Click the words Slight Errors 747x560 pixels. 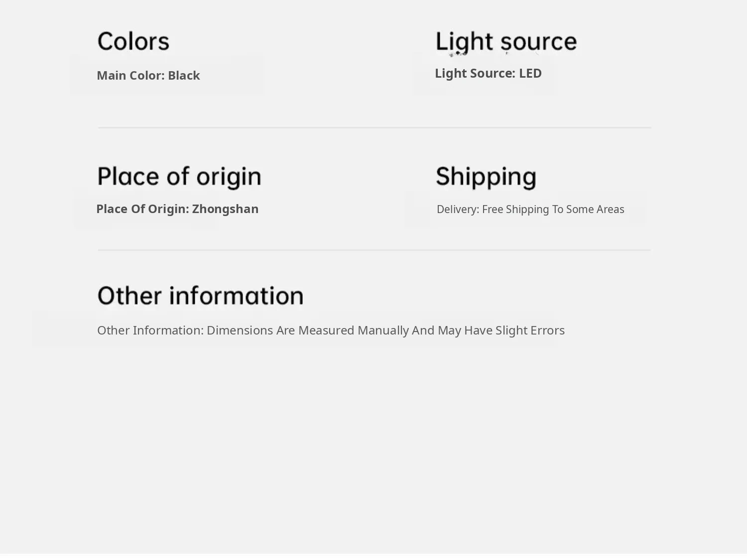pyautogui.click(x=530, y=331)
